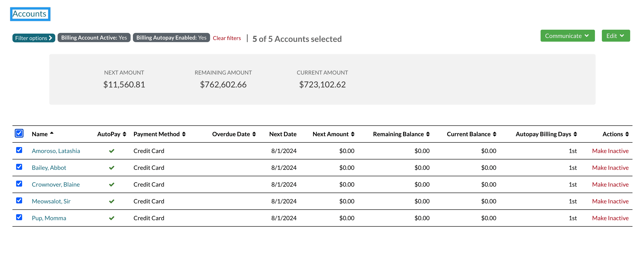Expand the Communicate dropdown menu

pyautogui.click(x=567, y=36)
